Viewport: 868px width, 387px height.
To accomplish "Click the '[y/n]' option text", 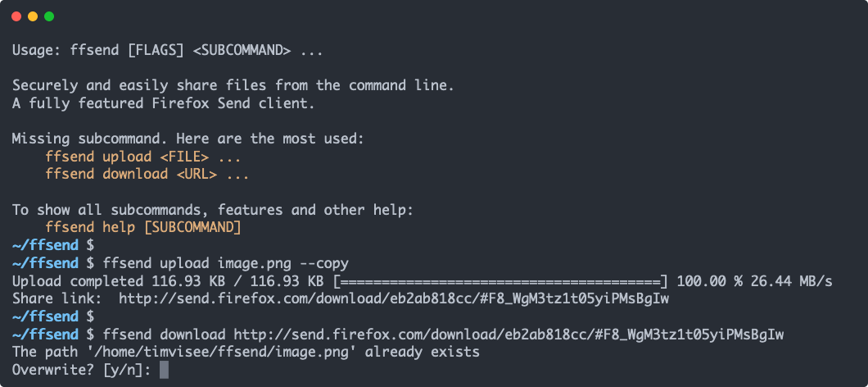I will 127,370.
